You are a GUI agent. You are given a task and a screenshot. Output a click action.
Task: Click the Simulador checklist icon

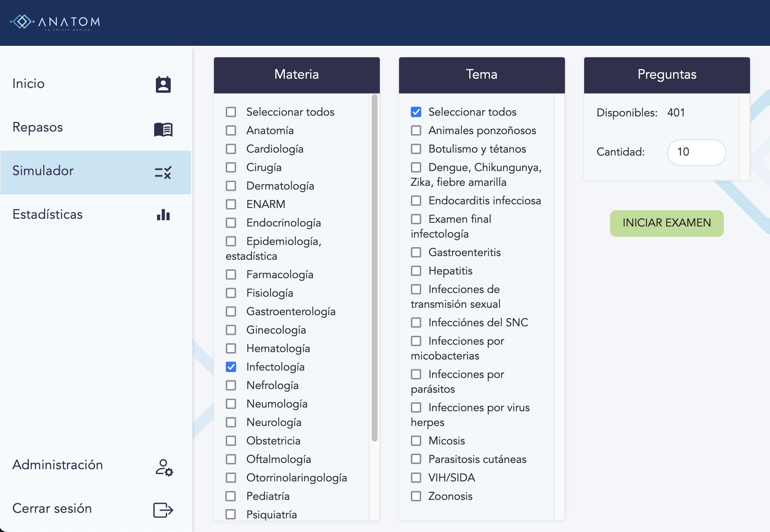click(x=163, y=172)
